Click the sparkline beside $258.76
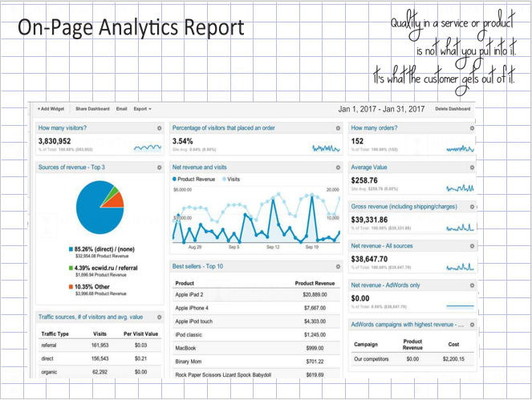 click(x=460, y=188)
